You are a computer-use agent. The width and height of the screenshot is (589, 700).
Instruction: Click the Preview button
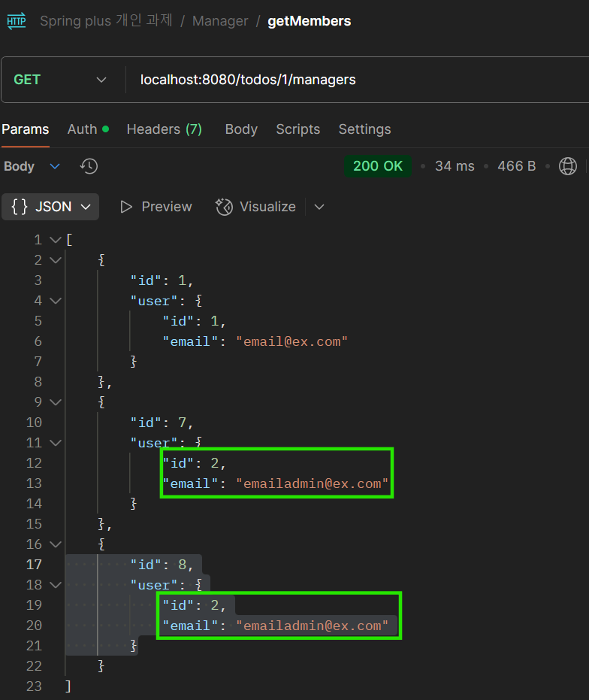156,207
